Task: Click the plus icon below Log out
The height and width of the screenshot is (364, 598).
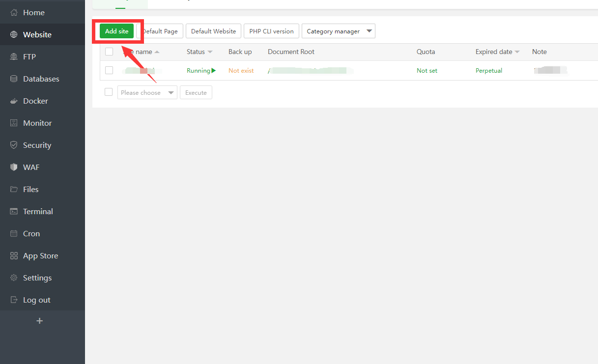Action: pyautogui.click(x=40, y=321)
